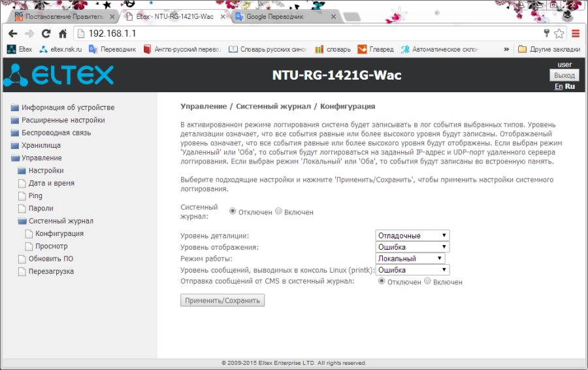Open the Уровень отображения dropdown
The width and height of the screenshot is (588, 370).
tap(412, 247)
